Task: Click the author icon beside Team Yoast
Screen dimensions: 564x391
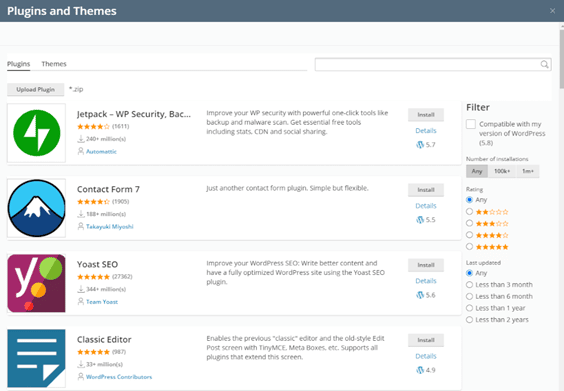Action: click(81, 301)
